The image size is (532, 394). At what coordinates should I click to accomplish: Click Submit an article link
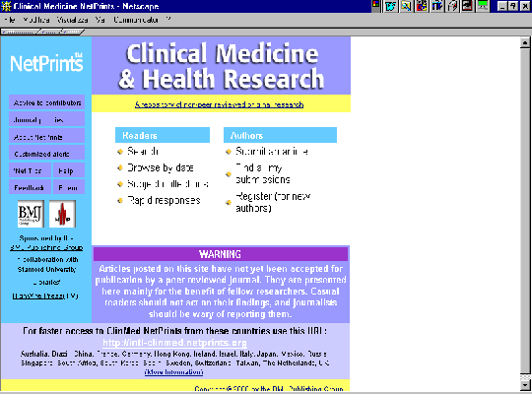pos(272,151)
